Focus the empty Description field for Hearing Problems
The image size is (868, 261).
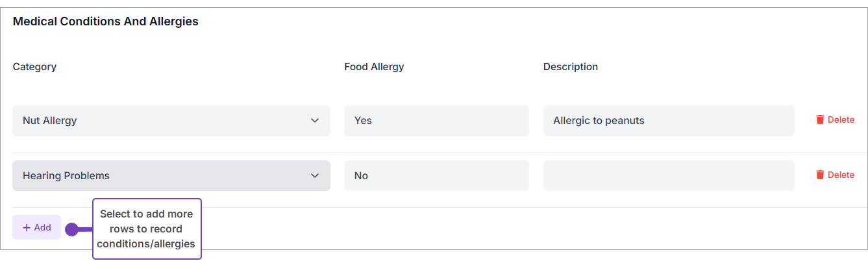(x=669, y=176)
